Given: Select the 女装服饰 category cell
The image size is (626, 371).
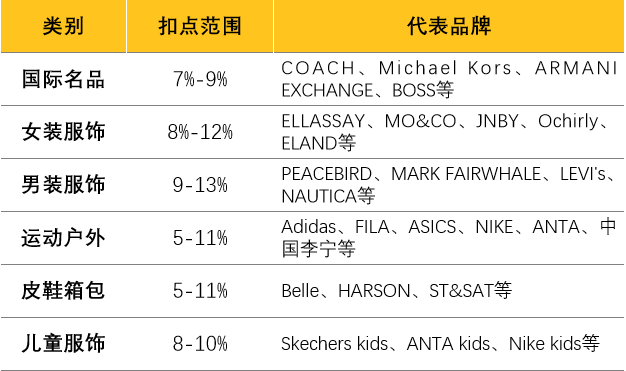Looking at the screenshot, I should click(63, 132).
